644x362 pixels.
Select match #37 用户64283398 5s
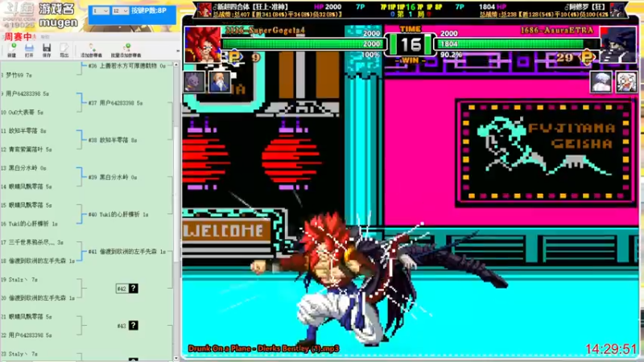tap(115, 103)
